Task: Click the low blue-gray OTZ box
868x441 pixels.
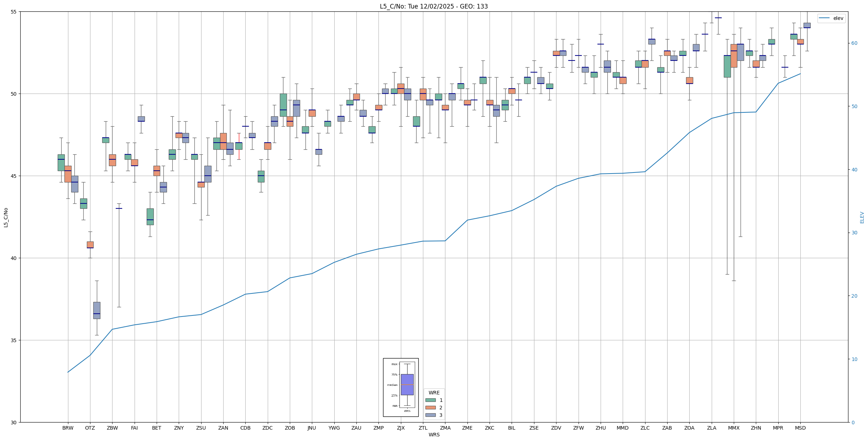Action: [x=96, y=310]
